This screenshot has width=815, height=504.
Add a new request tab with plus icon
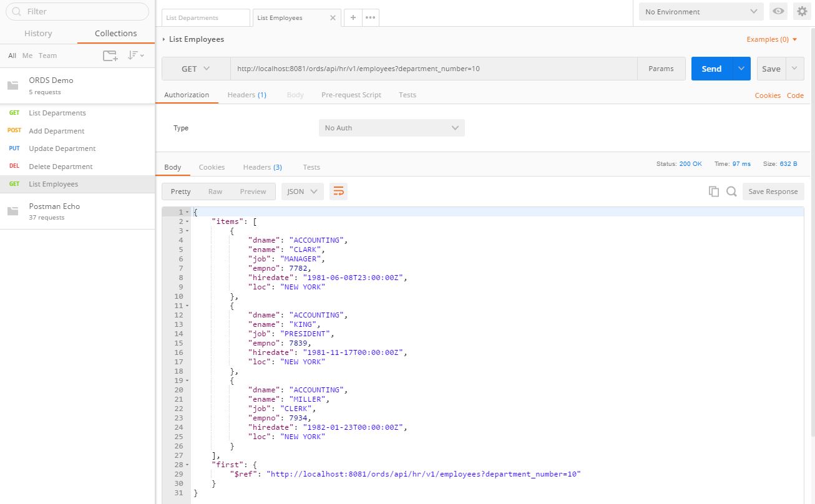click(353, 17)
